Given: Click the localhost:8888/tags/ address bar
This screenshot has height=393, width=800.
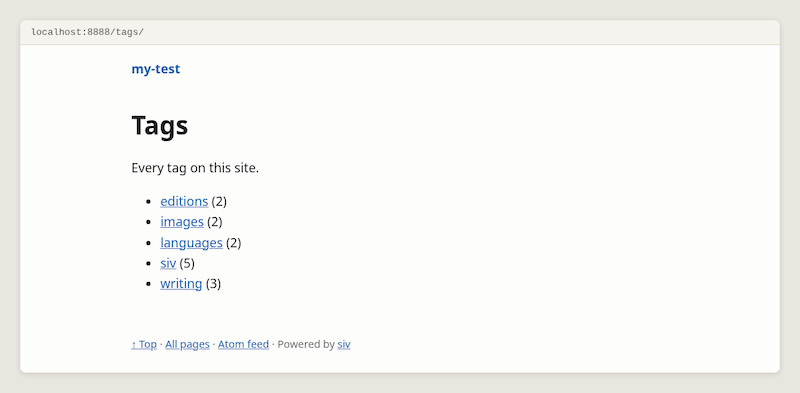Looking at the screenshot, I should (x=400, y=33).
